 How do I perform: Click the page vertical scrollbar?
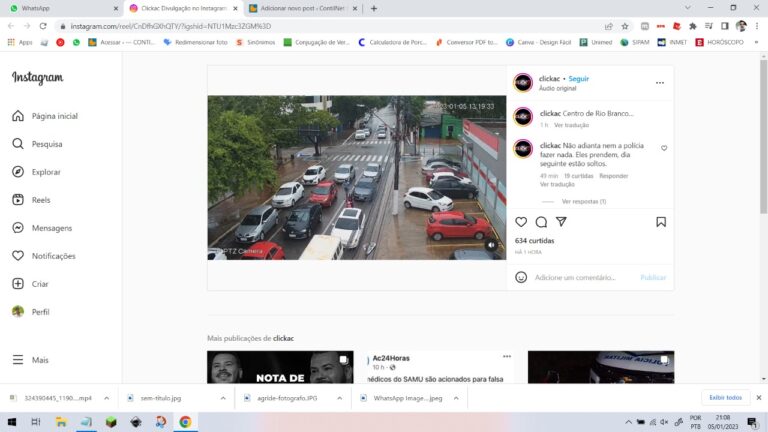coord(764,137)
